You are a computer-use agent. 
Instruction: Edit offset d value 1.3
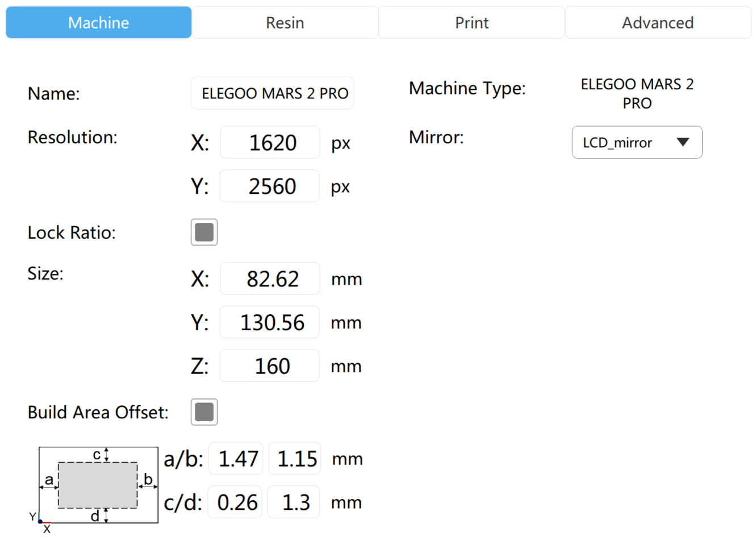pyautogui.click(x=294, y=502)
